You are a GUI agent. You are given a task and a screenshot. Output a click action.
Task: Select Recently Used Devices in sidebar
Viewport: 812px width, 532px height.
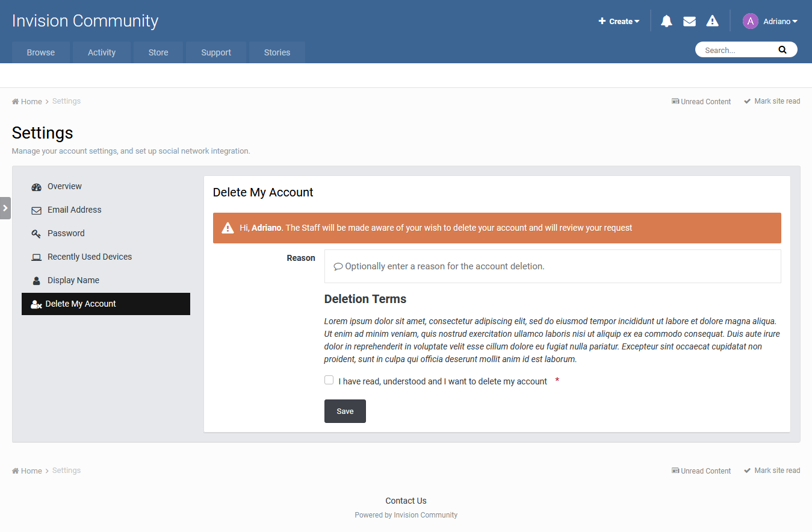[106, 257]
